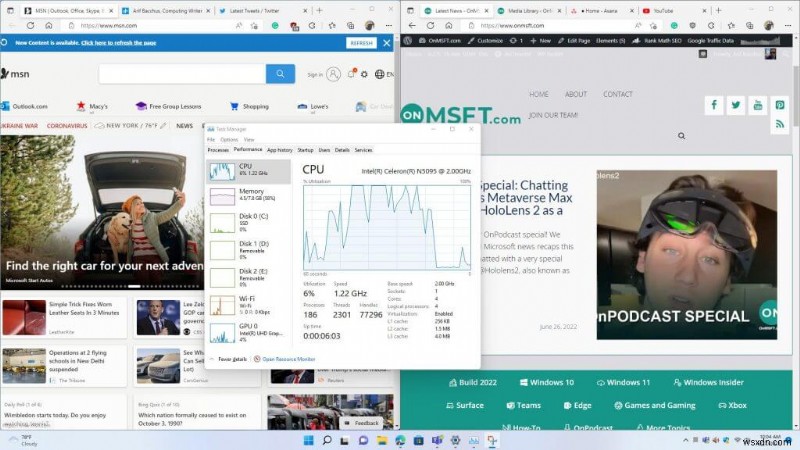Screen dimensions: 800x450
Task: Switch to the App history tab
Action: pyautogui.click(x=280, y=149)
